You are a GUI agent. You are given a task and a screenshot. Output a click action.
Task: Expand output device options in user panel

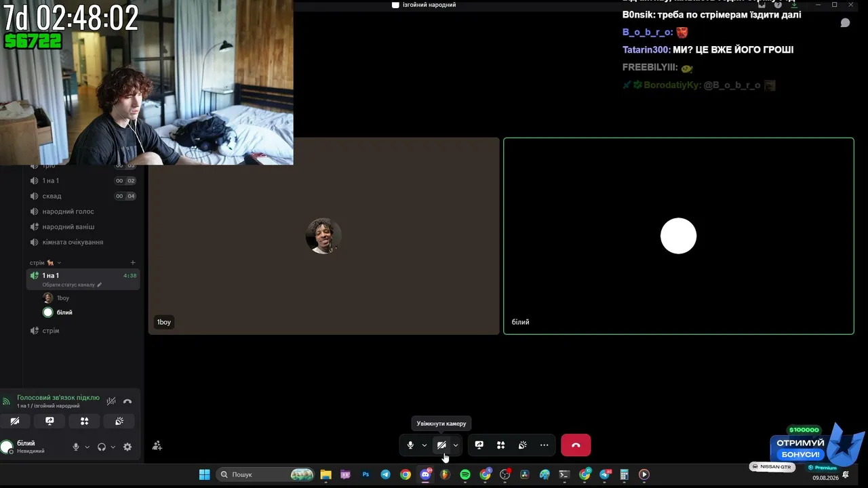pos(113,447)
